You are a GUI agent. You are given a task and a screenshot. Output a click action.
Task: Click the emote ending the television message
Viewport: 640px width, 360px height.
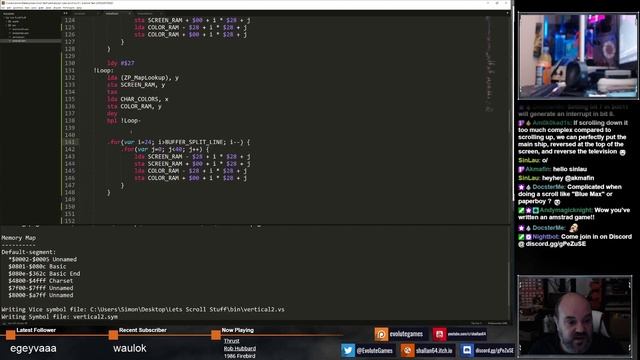[x=622, y=152]
